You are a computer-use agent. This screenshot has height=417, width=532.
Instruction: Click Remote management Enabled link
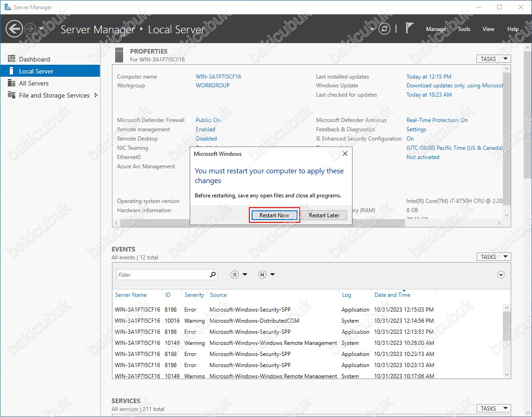tap(205, 129)
